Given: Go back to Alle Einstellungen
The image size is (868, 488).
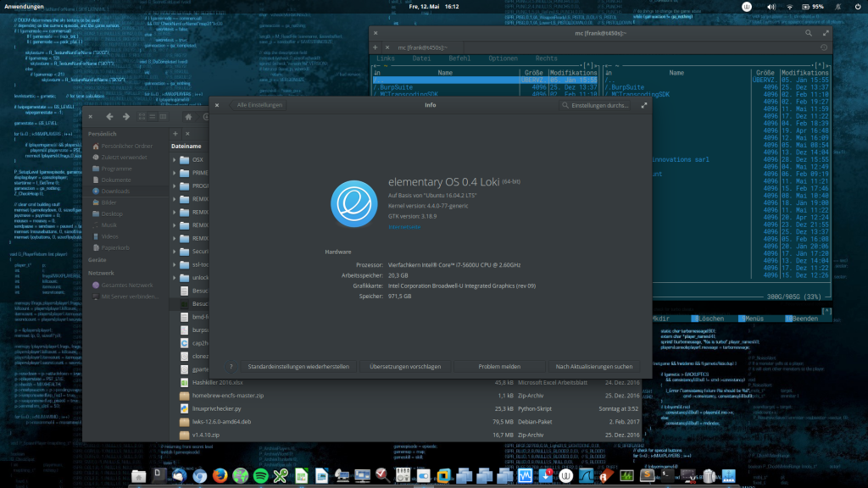Looking at the screenshot, I should [x=258, y=105].
